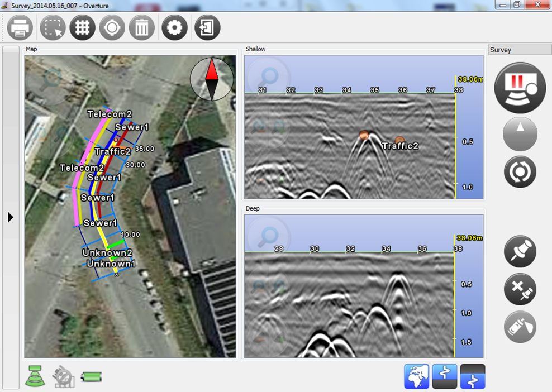Click the green line segment on map
Viewport: 552px width, 392px height.
pyautogui.click(x=116, y=243)
